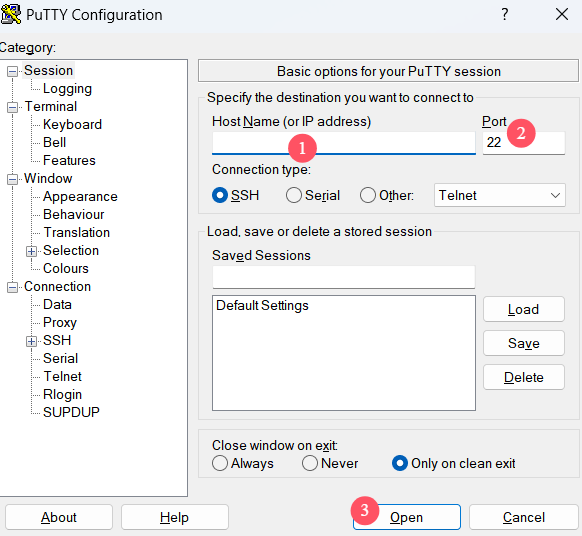Go to the Colours settings

click(x=66, y=268)
